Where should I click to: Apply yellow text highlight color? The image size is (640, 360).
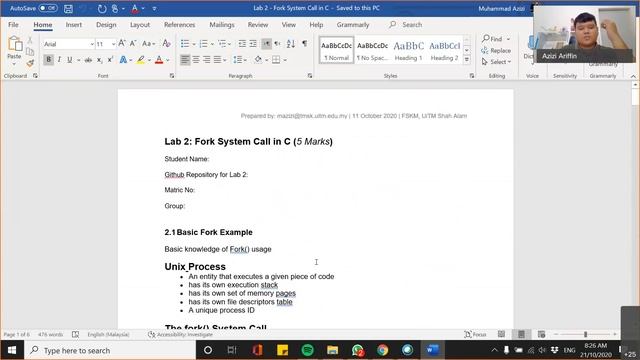pos(140,60)
